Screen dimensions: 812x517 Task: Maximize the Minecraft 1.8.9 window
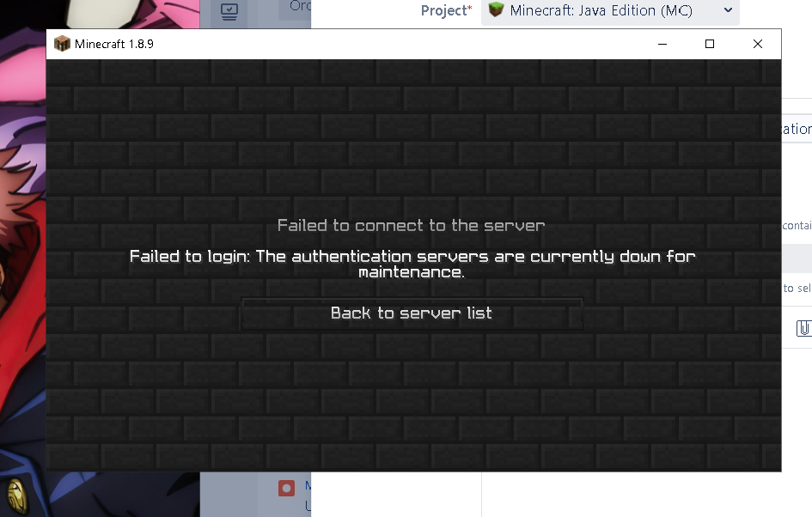coord(710,44)
